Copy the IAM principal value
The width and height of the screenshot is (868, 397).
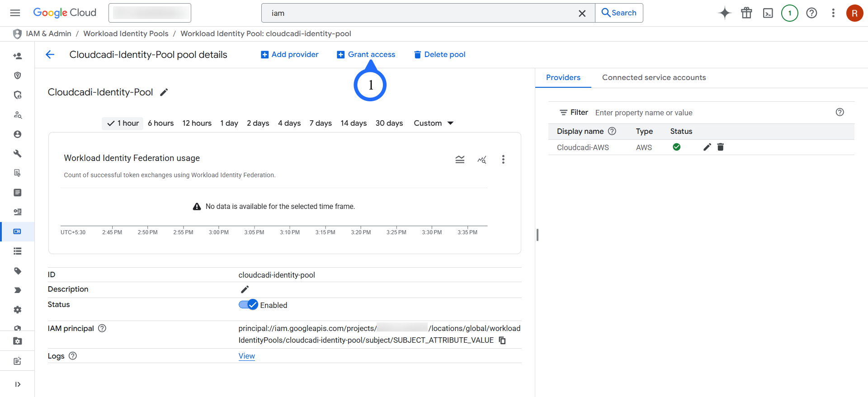click(x=502, y=340)
